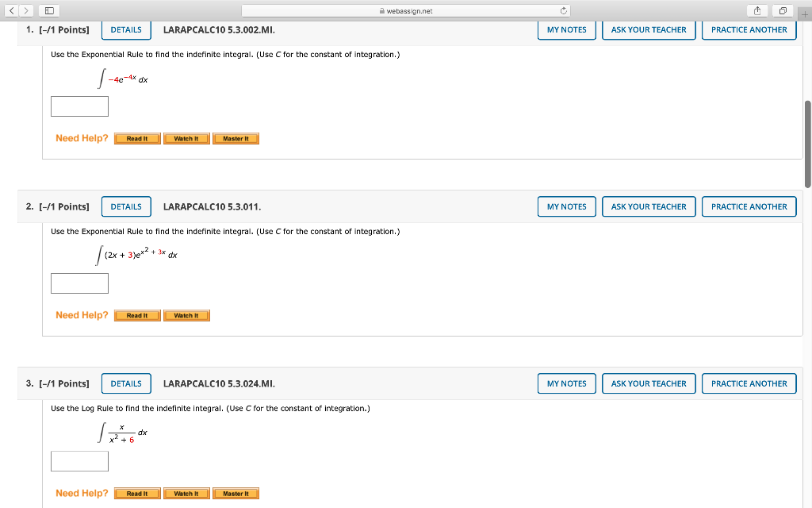Click the Watch It button for problem 2
The height and width of the screenshot is (508, 812).
point(186,315)
